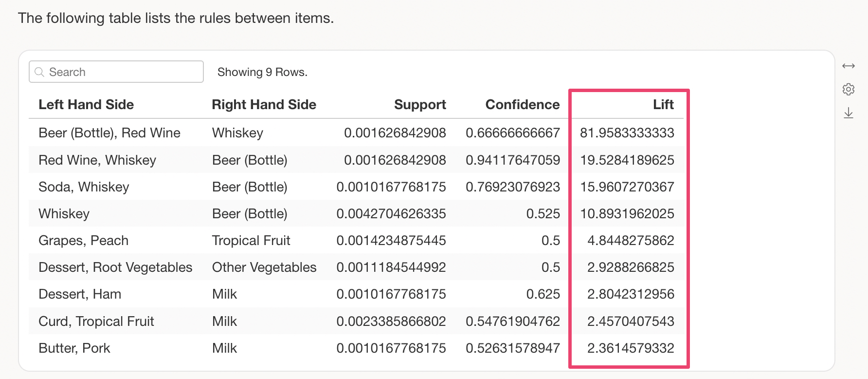868x379 pixels.
Task: Sort by the Lift column header
Action: (x=663, y=104)
